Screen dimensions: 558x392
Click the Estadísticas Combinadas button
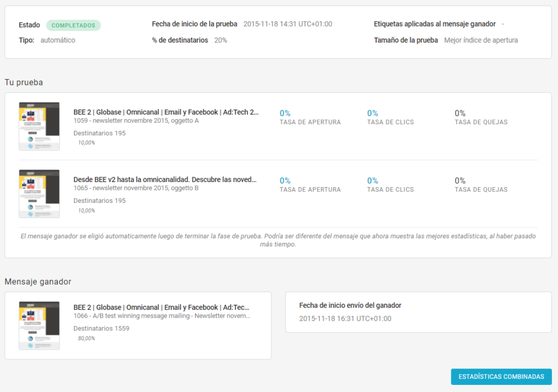[501, 377]
